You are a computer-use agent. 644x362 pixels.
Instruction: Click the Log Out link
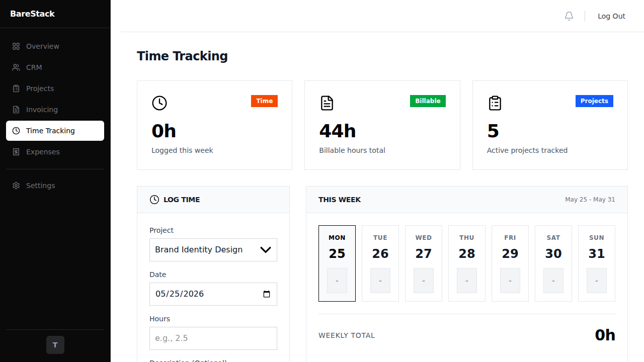coord(611,16)
